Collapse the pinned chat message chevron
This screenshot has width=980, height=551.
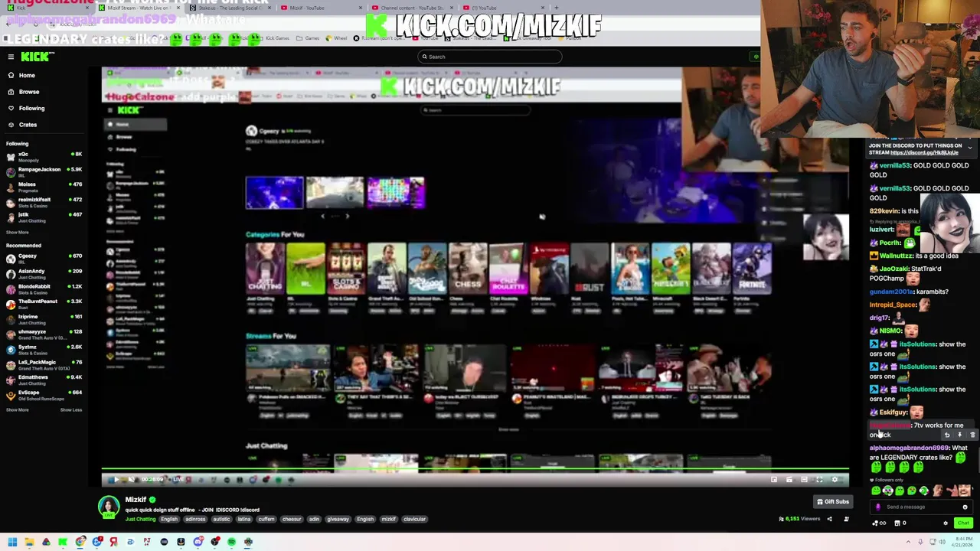pos(970,148)
